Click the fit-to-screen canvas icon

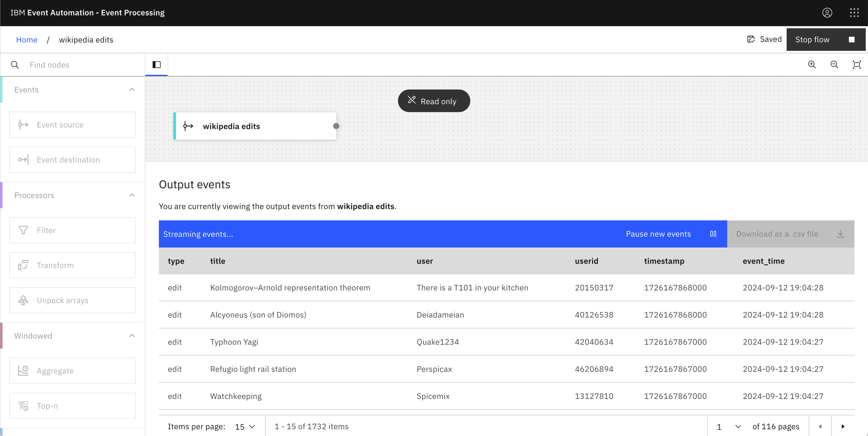(856, 64)
